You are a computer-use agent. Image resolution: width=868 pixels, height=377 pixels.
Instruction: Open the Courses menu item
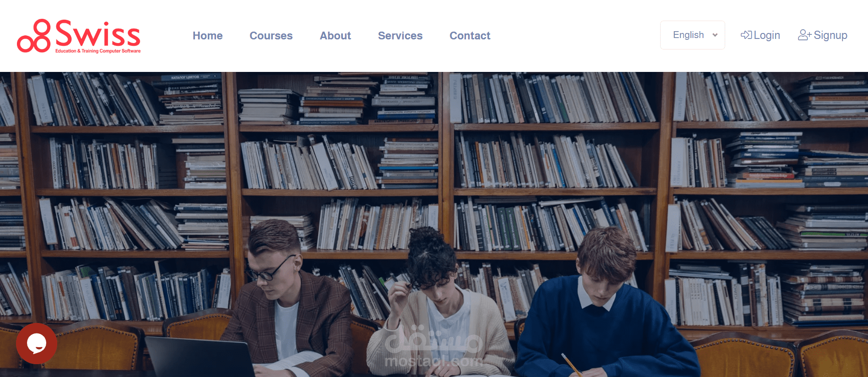point(271,36)
